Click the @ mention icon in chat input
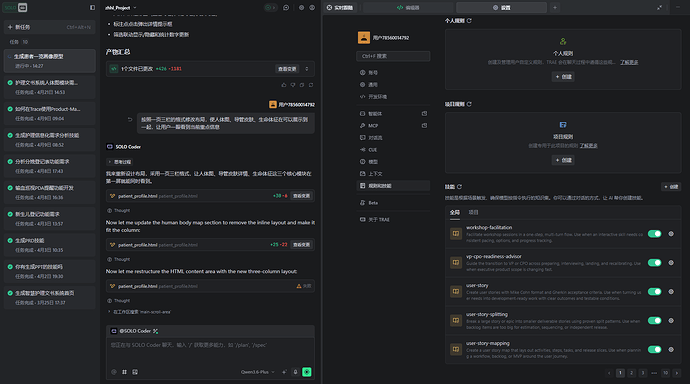The image size is (690, 384). pos(114,372)
